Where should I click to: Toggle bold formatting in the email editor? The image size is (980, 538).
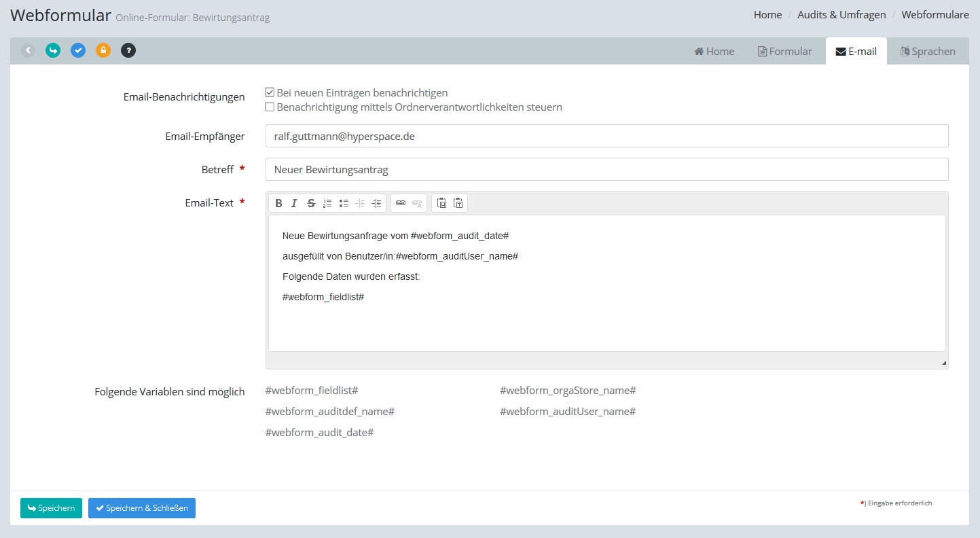pos(278,203)
